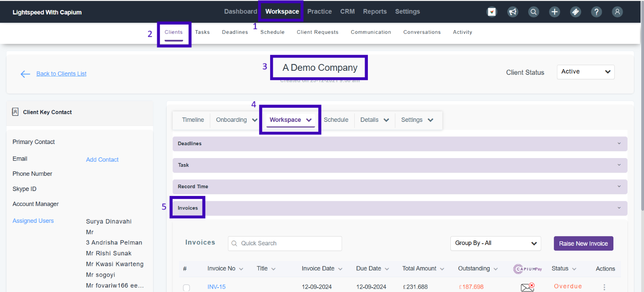This screenshot has width=644, height=292.
Task: Switch to the Deadlines sub-tab
Action: [235, 32]
